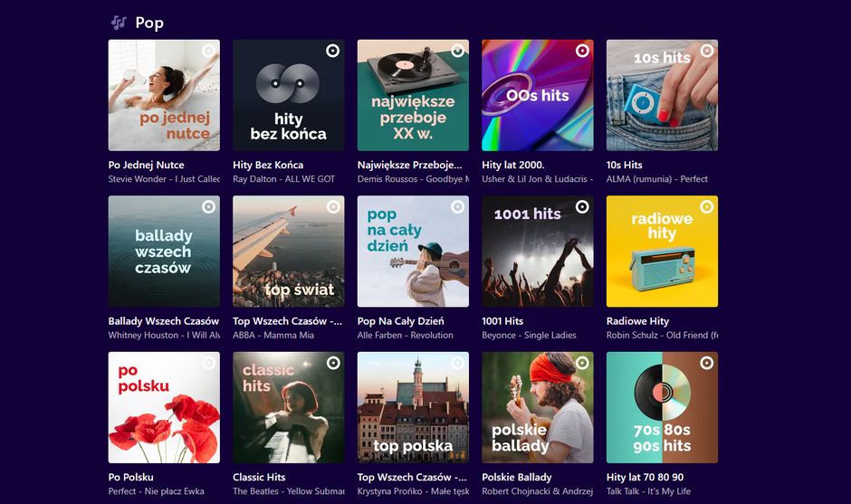Click the radio icon on Ballady Wszech Czasów

[x=208, y=207]
